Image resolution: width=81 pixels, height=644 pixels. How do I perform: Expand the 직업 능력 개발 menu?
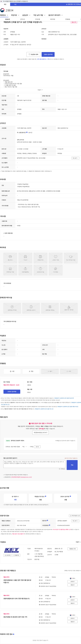click(x=39, y=15)
